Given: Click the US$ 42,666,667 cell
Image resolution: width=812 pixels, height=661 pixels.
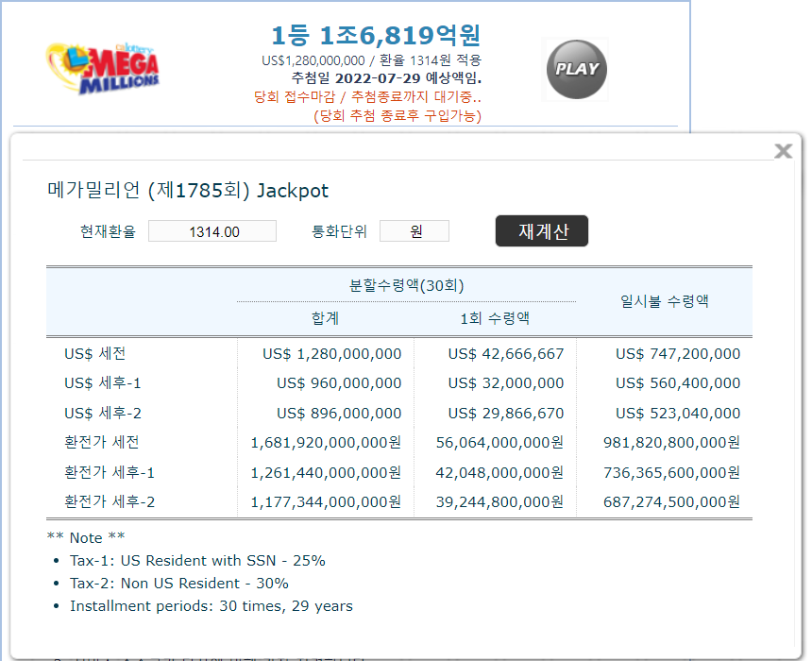Looking at the screenshot, I should click(506, 354).
